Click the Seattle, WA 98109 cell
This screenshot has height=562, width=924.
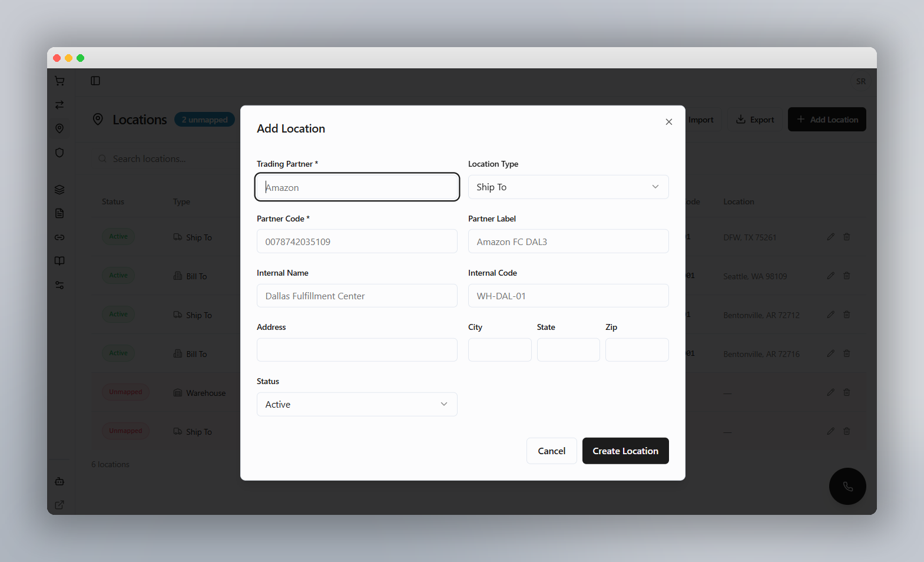tap(755, 276)
